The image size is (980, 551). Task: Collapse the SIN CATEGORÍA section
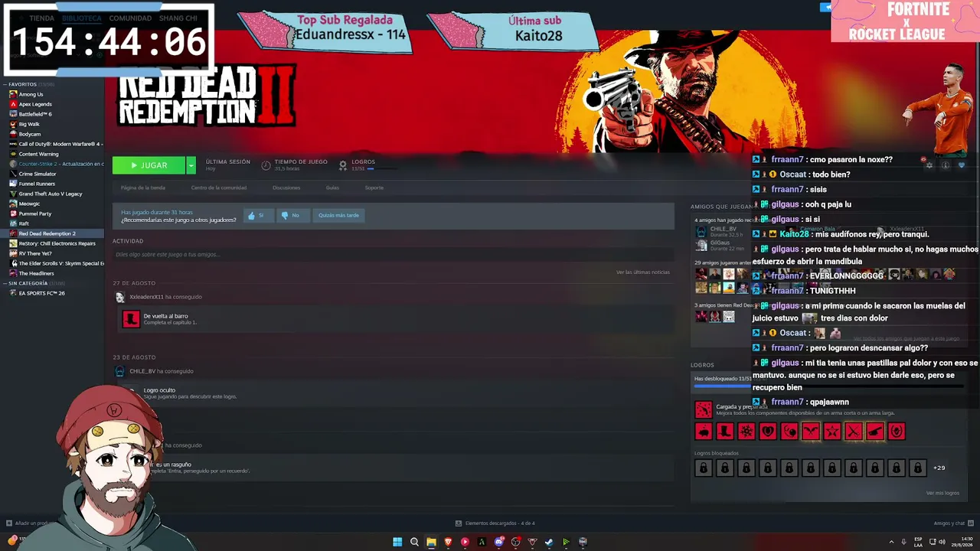(x=5, y=283)
